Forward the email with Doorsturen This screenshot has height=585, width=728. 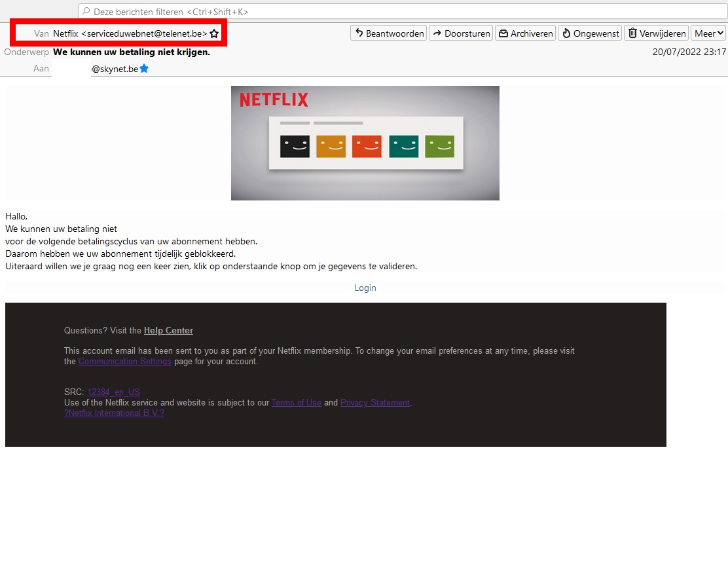(461, 33)
